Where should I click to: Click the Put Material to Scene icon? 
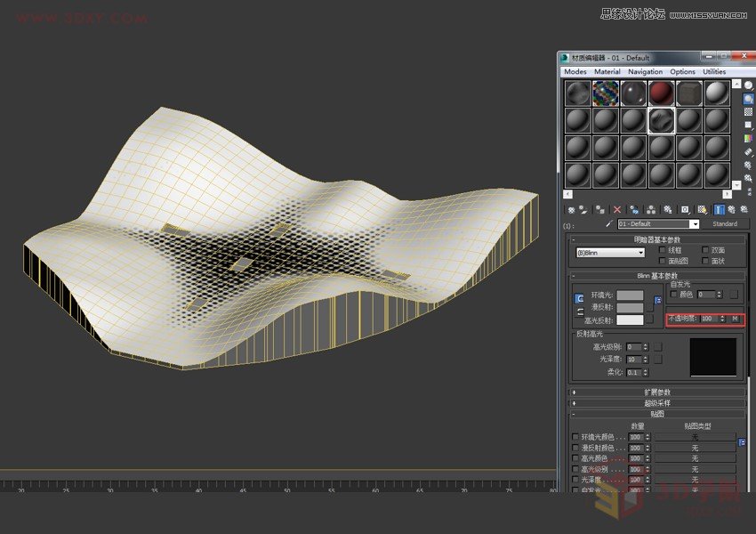click(x=584, y=209)
